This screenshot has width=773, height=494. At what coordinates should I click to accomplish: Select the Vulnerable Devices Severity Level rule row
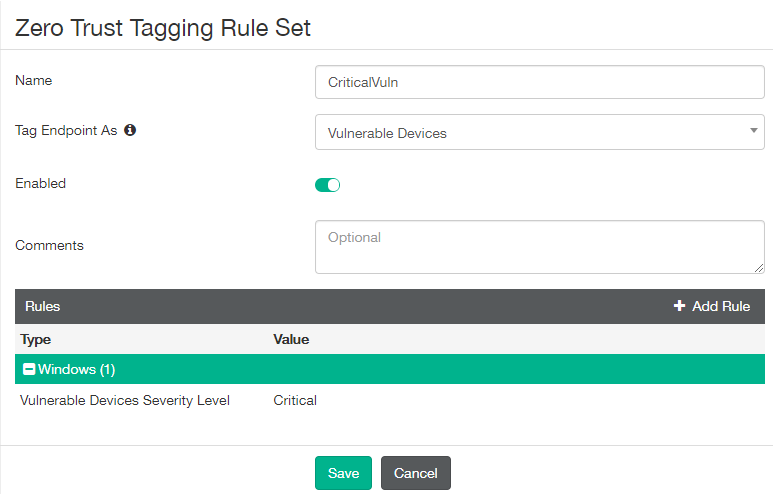[x=125, y=400]
